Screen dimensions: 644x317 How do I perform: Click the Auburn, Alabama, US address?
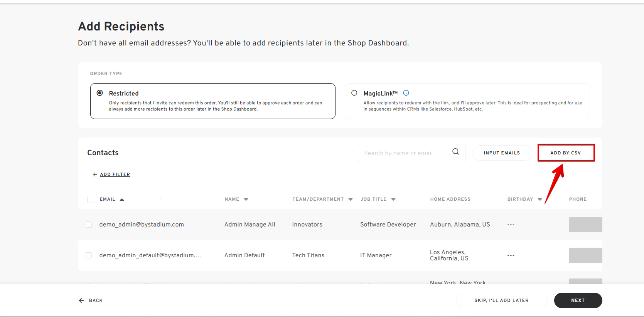(x=460, y=225)
